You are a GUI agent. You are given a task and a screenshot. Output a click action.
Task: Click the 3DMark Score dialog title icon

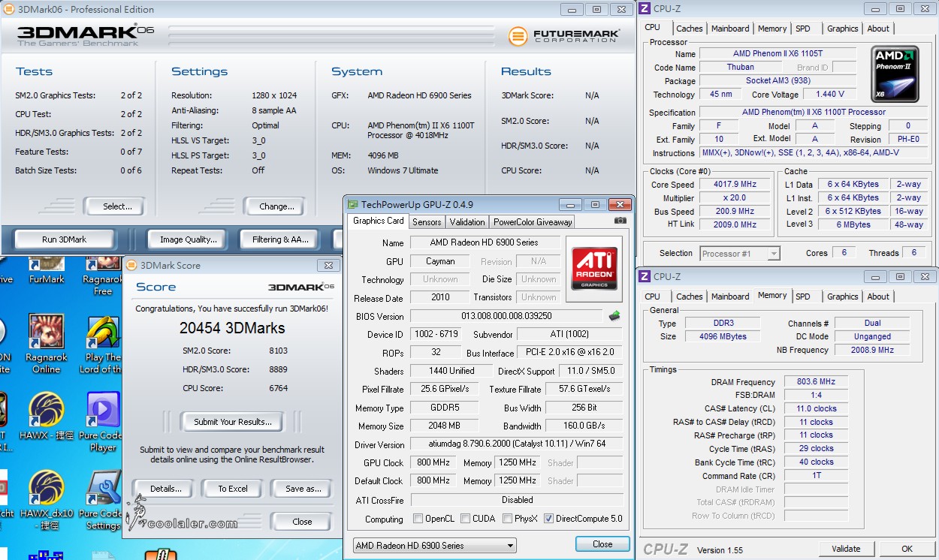click(131, 265)
